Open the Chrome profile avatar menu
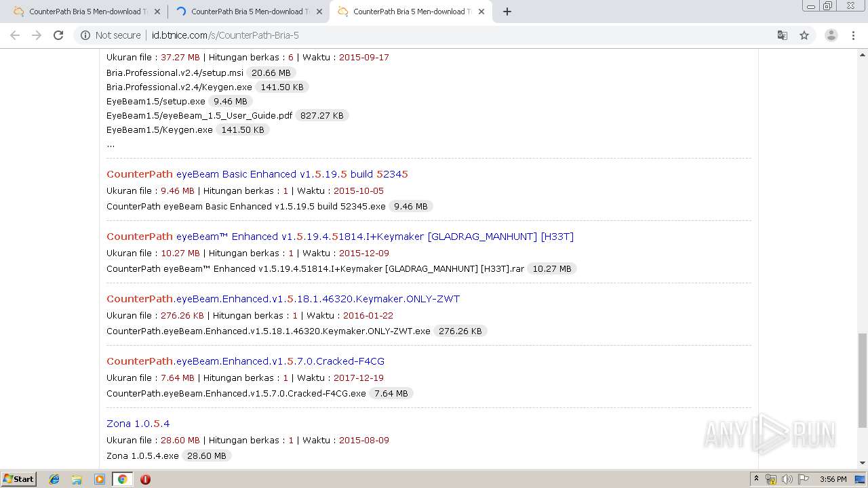This screenshot has height=488, width=868. [831, 35]
